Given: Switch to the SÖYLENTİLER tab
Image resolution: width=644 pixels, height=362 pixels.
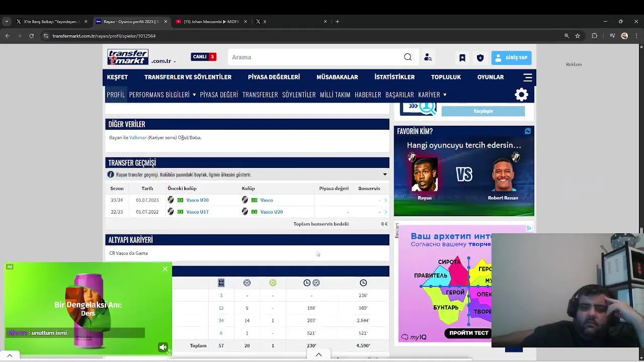Looking at the screenshot, I should tap(299, 95).
